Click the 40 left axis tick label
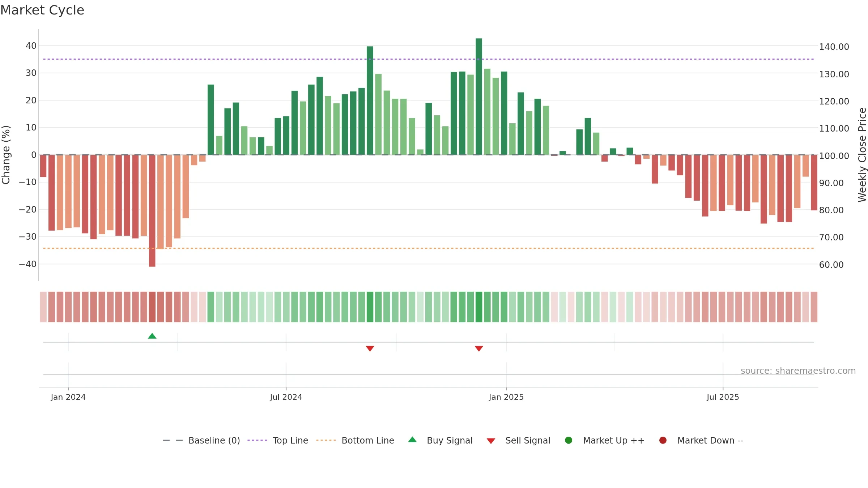868x488 pixels. click(31, 46)
